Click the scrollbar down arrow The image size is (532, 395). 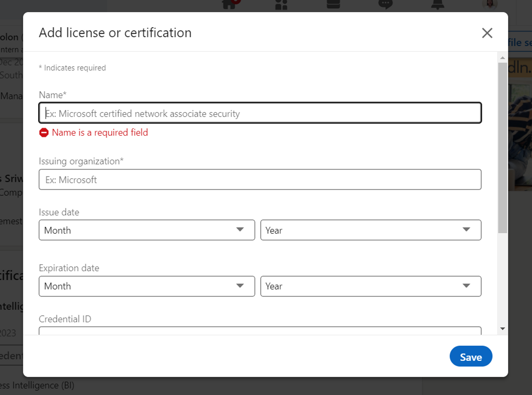pos(502,329)
